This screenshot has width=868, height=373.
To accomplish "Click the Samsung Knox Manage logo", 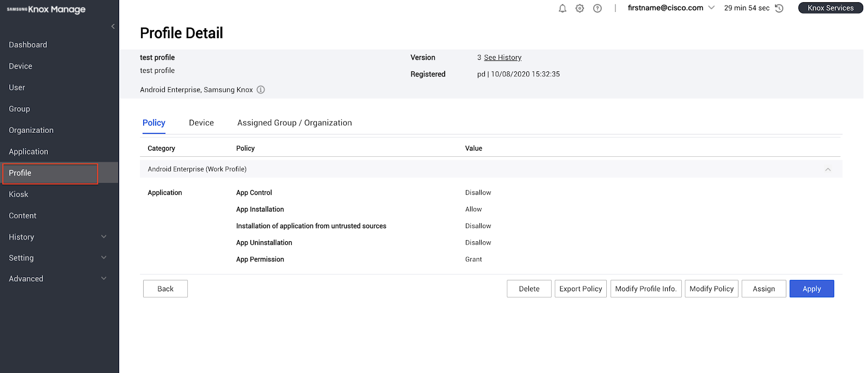I will tap(46, 9).
